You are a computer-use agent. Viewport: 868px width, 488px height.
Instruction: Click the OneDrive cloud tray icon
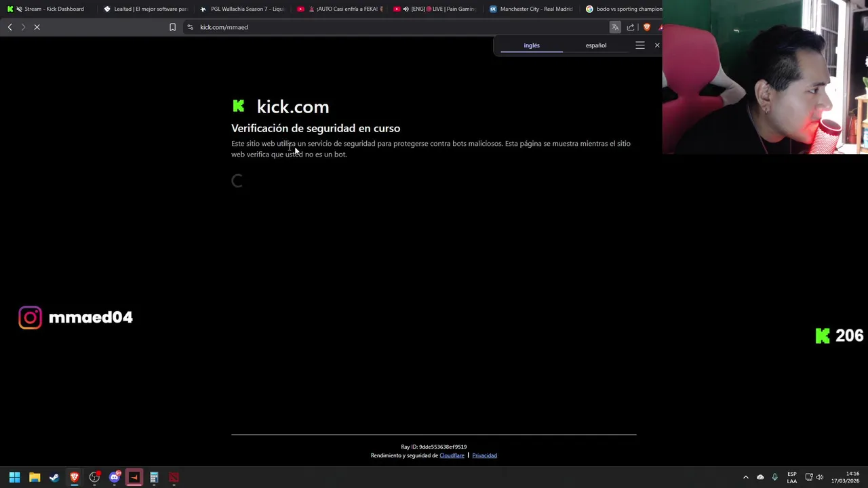[x=760, y=477]
